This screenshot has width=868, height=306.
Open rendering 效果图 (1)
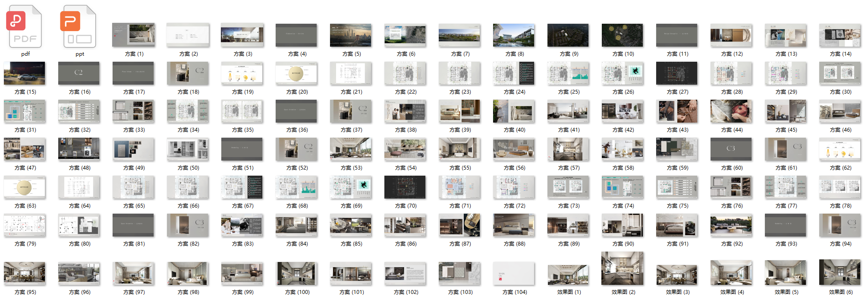point(568,274)
